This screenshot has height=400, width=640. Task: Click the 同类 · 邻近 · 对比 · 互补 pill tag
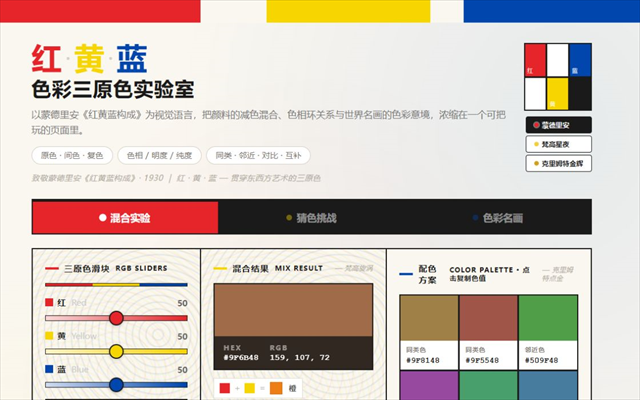[x=258, y=156]
